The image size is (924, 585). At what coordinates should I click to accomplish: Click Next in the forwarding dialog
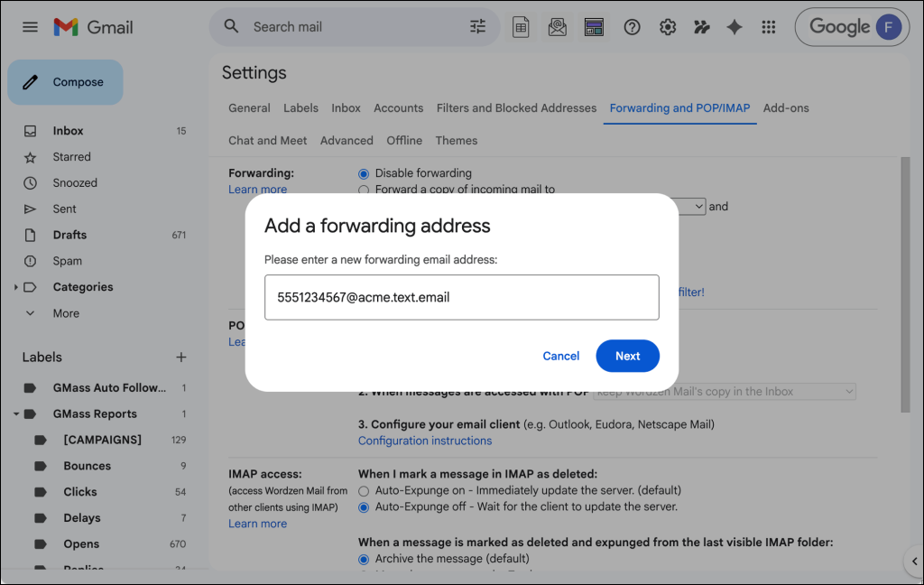[x=627, y=356]
